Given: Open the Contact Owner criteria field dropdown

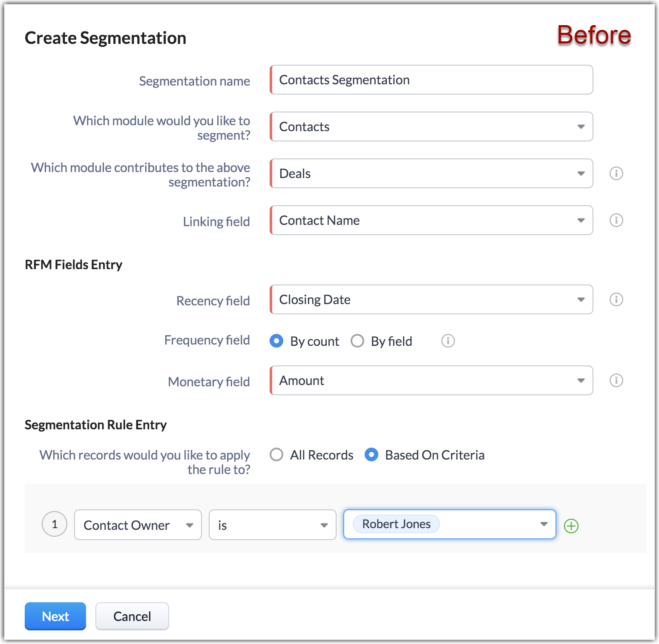Looking at the screenshot, I should click(x=138, y=525).
